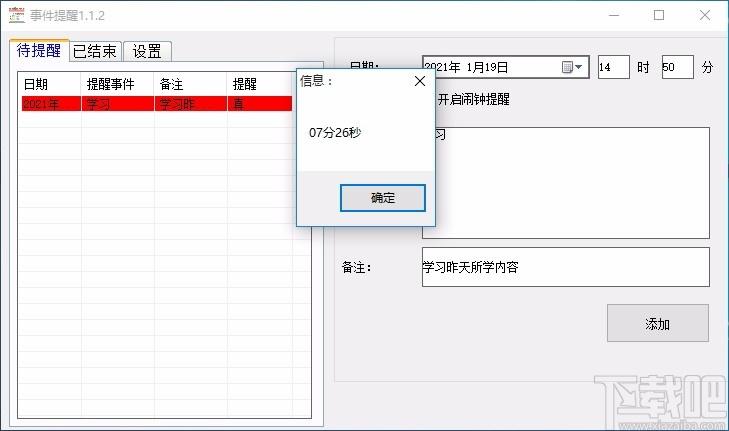Click the 开启闹钟提醒 label
The image size is (729, 431).
pyautogui.click(x=474, y=99)
